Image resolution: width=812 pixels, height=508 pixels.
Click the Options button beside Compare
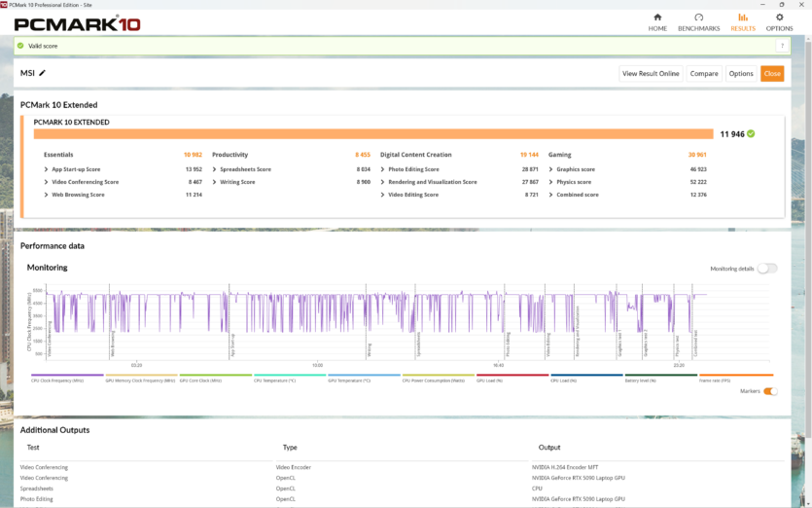741,74
